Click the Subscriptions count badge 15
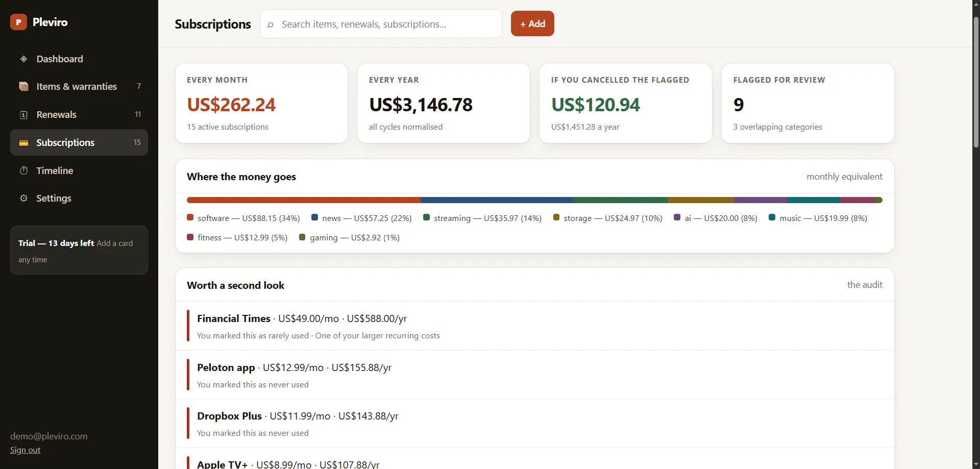 click(137, 142)
